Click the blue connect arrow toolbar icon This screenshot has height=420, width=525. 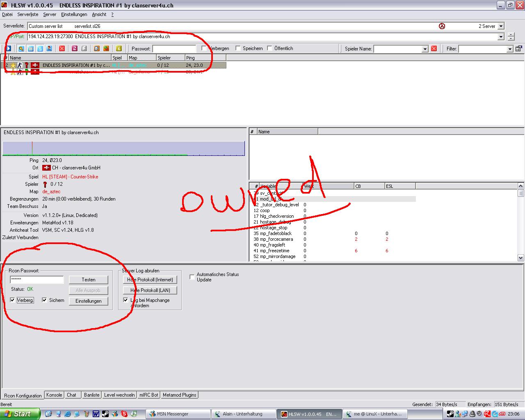8,48
